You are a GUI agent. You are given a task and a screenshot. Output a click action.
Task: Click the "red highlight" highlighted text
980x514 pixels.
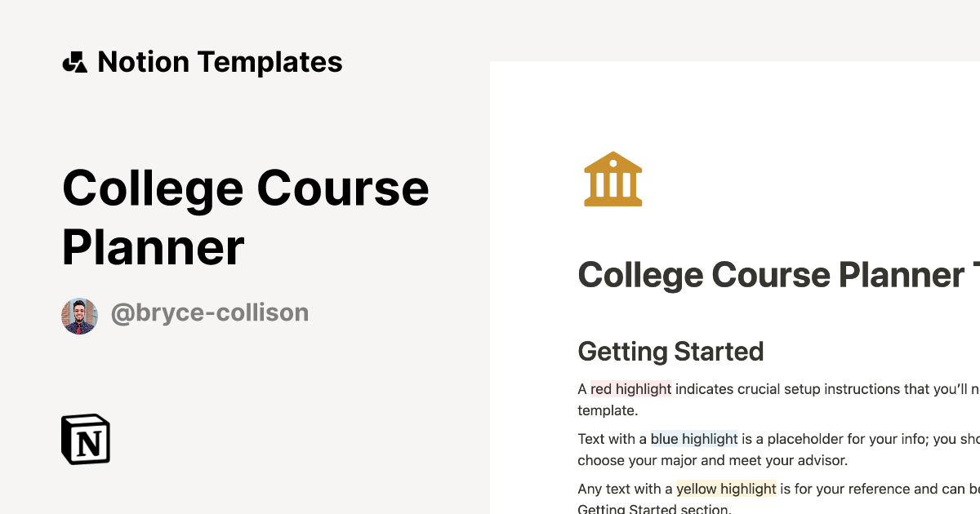point(630,389)
